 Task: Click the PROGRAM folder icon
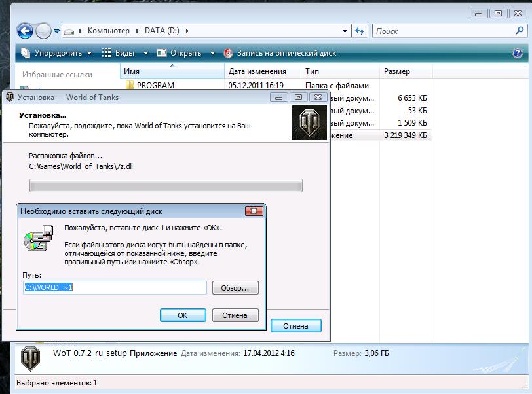[x=130, y=85]
